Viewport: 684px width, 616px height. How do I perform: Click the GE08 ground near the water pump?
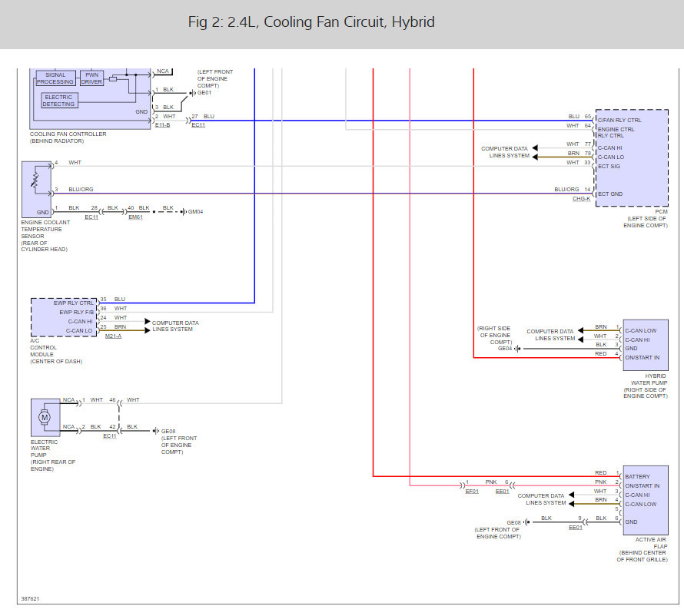pyautogui.click(x=156, y=431)
